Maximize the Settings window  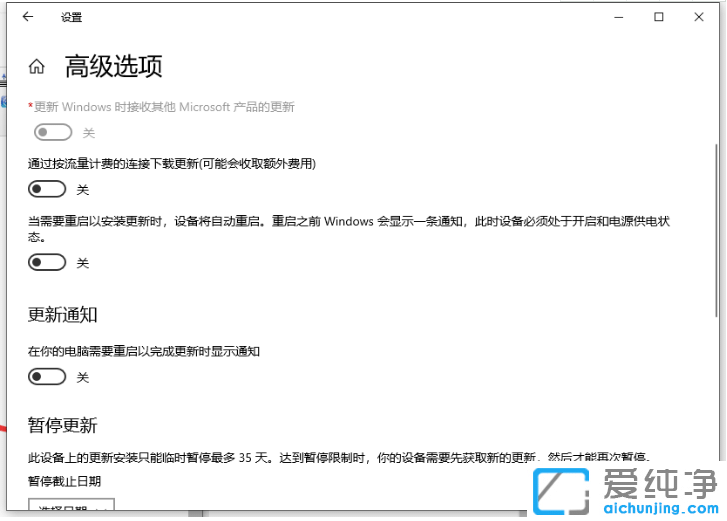(658, 17)
